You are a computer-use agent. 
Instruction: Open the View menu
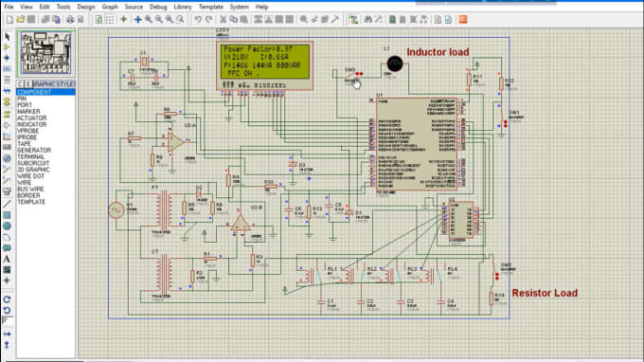pyautogui.click(x=27, y=7)
